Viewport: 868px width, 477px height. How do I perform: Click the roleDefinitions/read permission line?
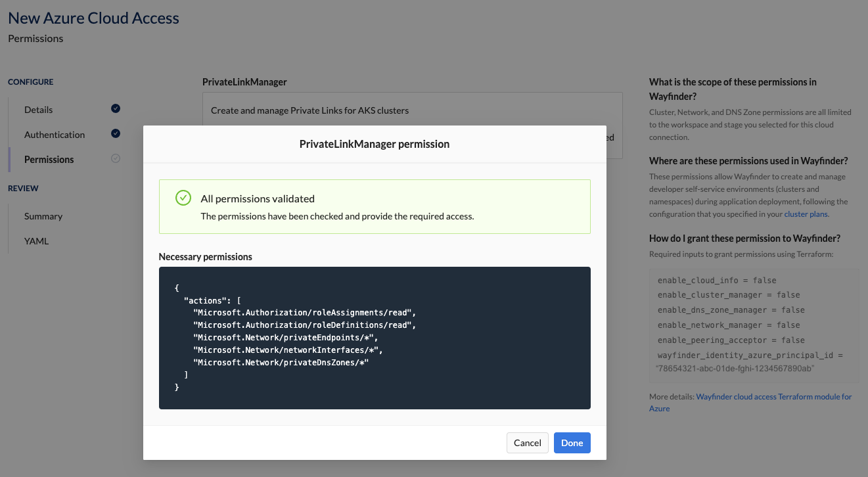(x=305, y=325)
